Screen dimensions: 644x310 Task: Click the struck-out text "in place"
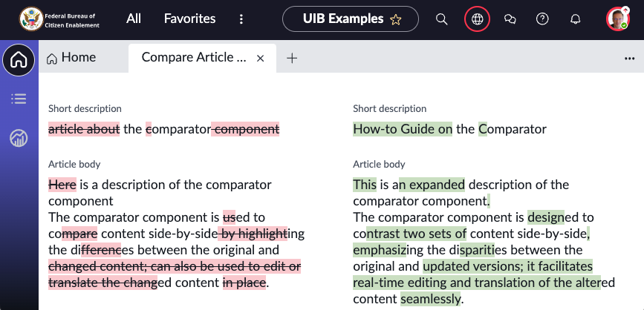(x=245, y=283)
